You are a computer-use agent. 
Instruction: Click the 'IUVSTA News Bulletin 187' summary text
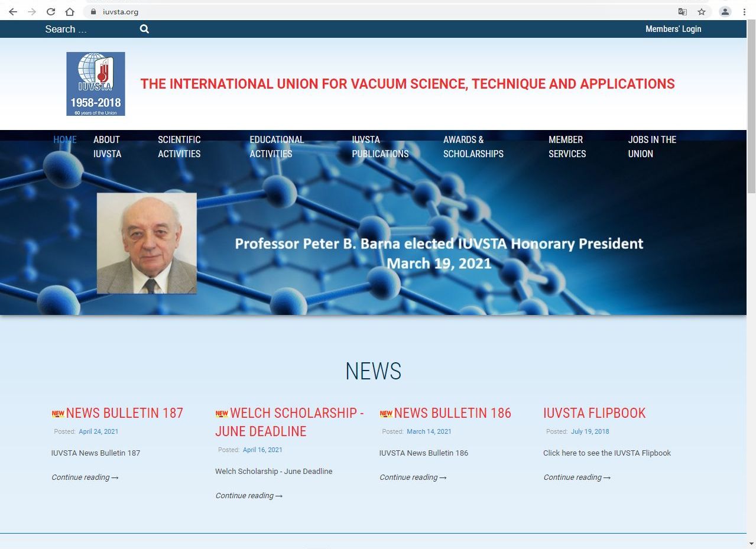[x=96, y=453]
